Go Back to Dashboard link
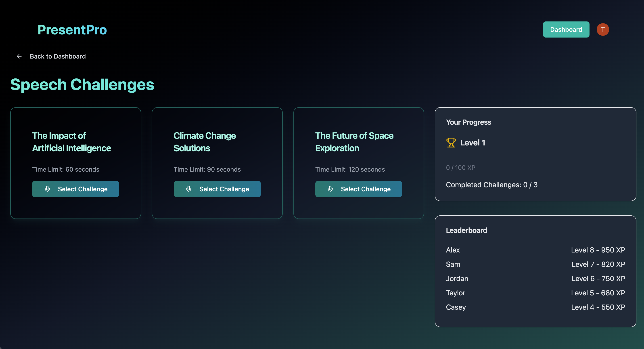The height and width of the screenshot is (349, 644). (58, 56)
